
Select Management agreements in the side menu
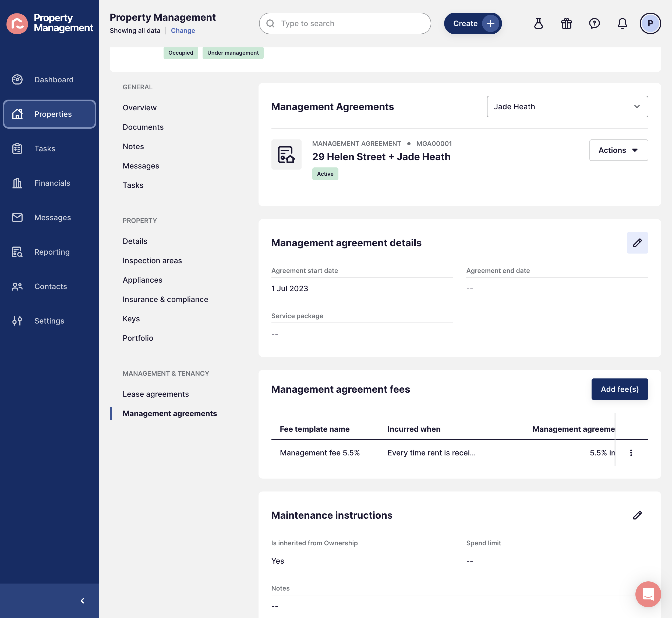[x=170, y=413]
